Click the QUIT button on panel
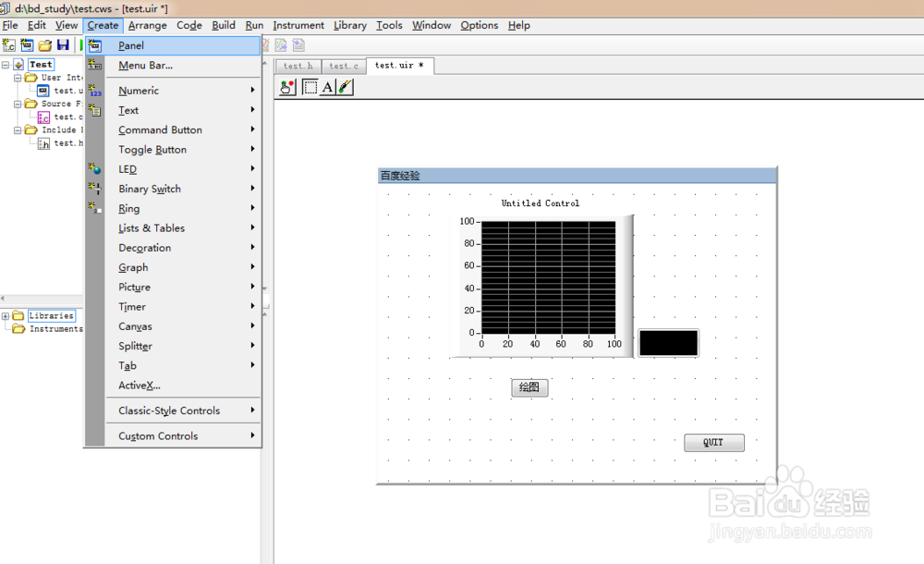 point(713,443)
